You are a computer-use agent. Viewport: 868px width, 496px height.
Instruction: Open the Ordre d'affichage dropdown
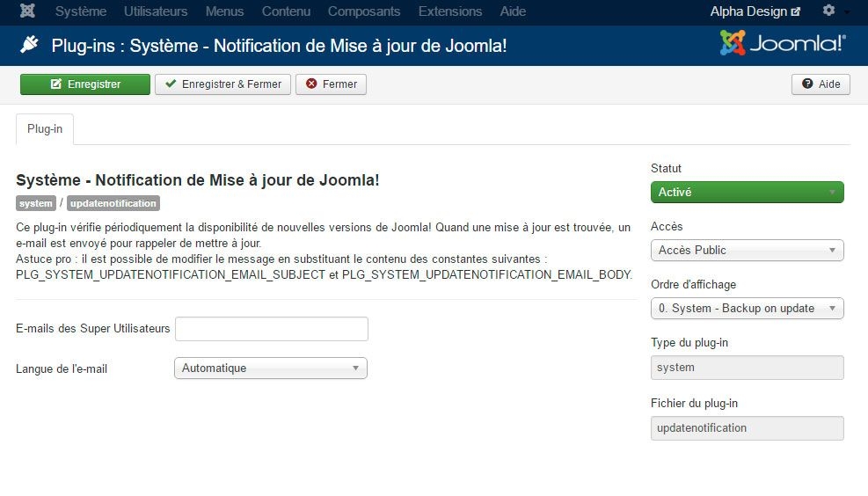pyautogui.click(x=748, y=309)
